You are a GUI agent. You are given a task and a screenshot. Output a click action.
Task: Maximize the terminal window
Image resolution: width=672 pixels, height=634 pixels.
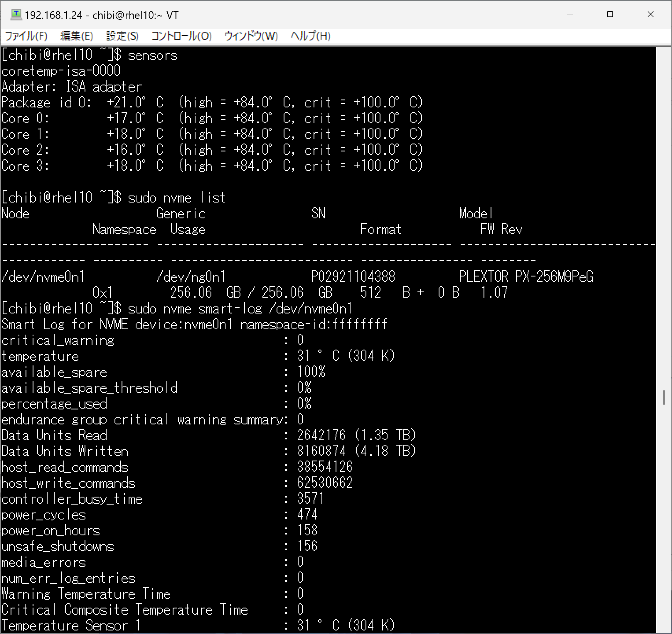(610, 15)
